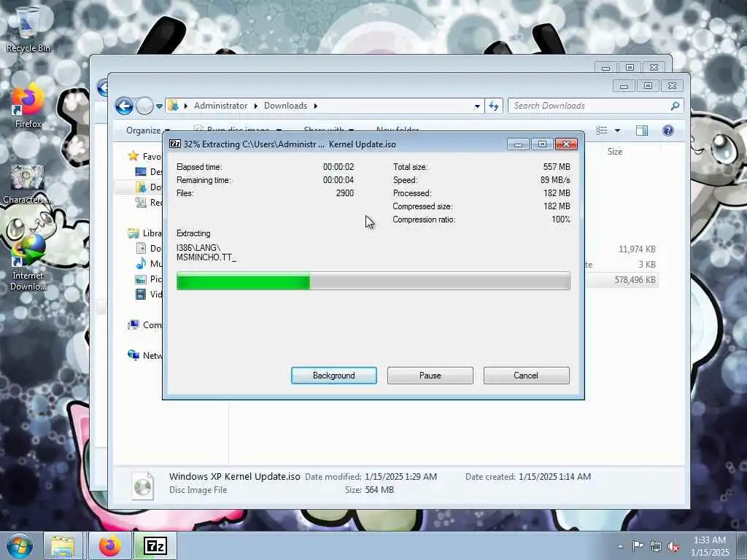Click the muted volume tray icon
The height and width of the screenshot is (560, 747).
tap(673, 547)
